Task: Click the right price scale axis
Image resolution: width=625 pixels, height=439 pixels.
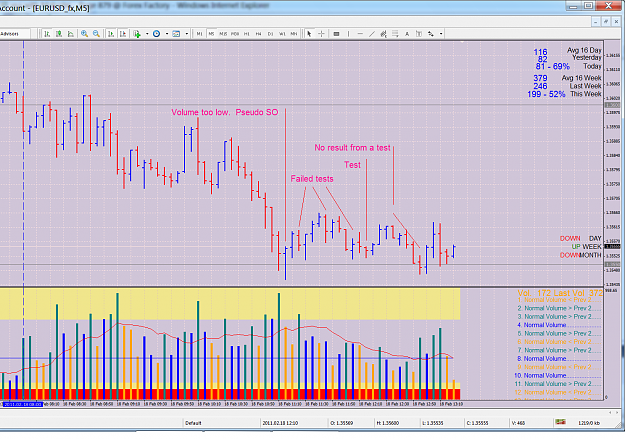Action: coord(612,163)
